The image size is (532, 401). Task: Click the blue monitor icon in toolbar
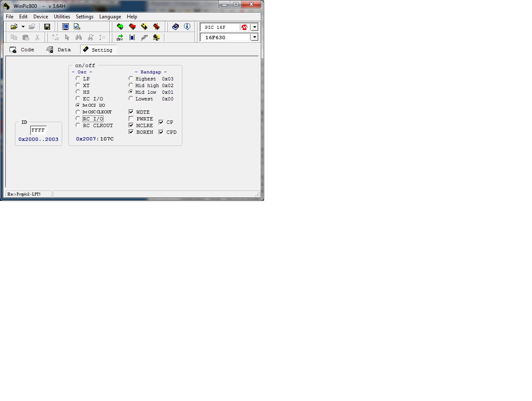[66, 27]
